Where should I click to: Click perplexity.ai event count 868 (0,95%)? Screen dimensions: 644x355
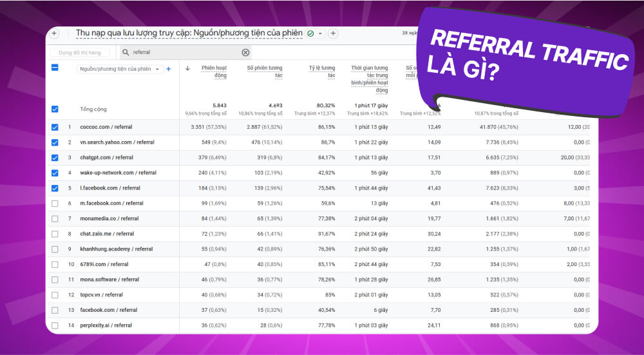tap(504, 325)
